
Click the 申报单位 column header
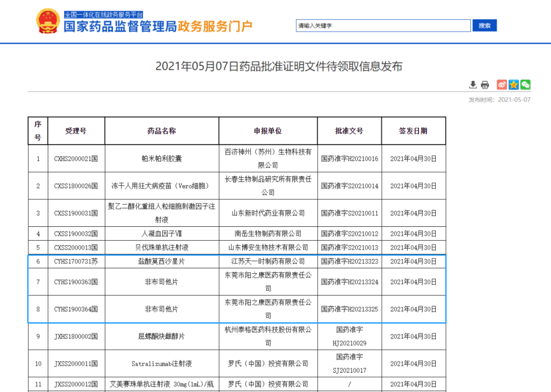pos(268,131)
